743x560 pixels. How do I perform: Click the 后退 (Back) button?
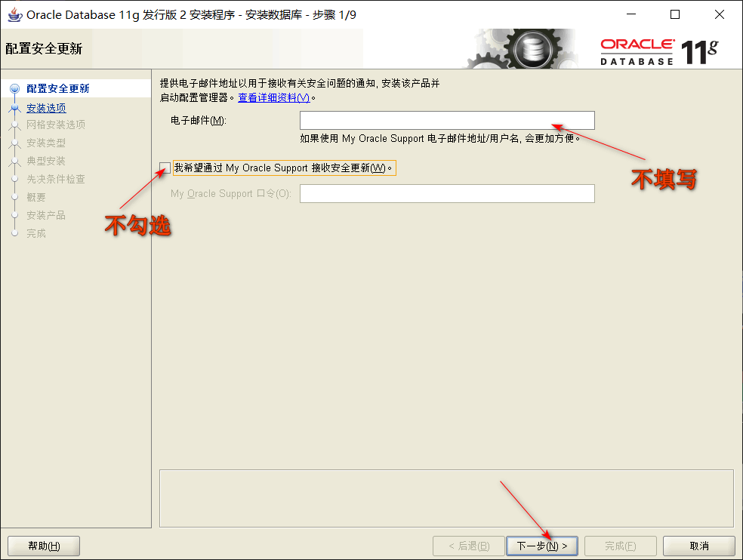click(x=469, y=546)
